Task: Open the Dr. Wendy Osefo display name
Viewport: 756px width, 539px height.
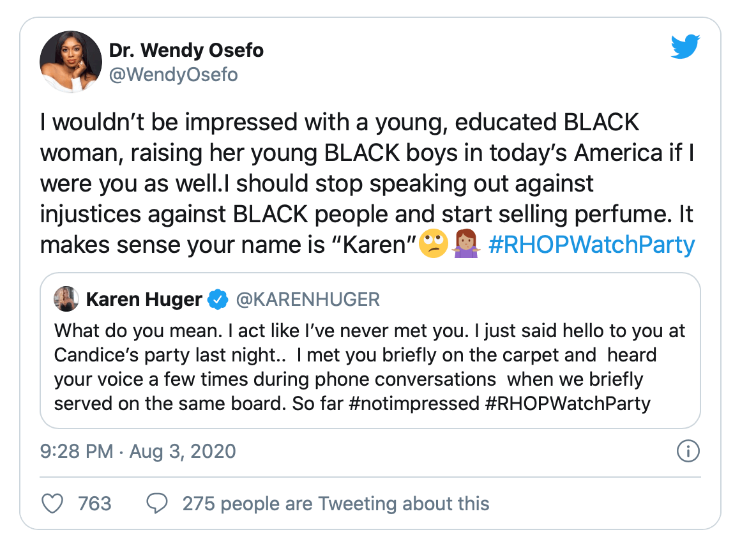Action: coord(186,50)
